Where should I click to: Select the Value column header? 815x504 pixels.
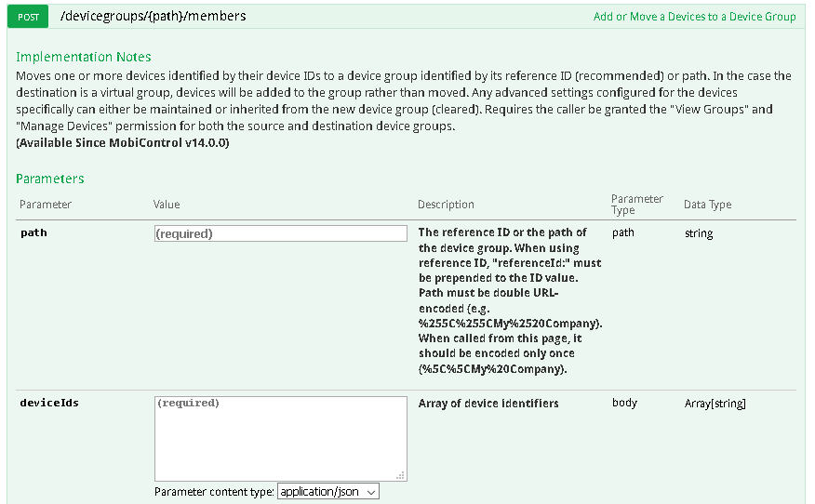click(167, 205)
